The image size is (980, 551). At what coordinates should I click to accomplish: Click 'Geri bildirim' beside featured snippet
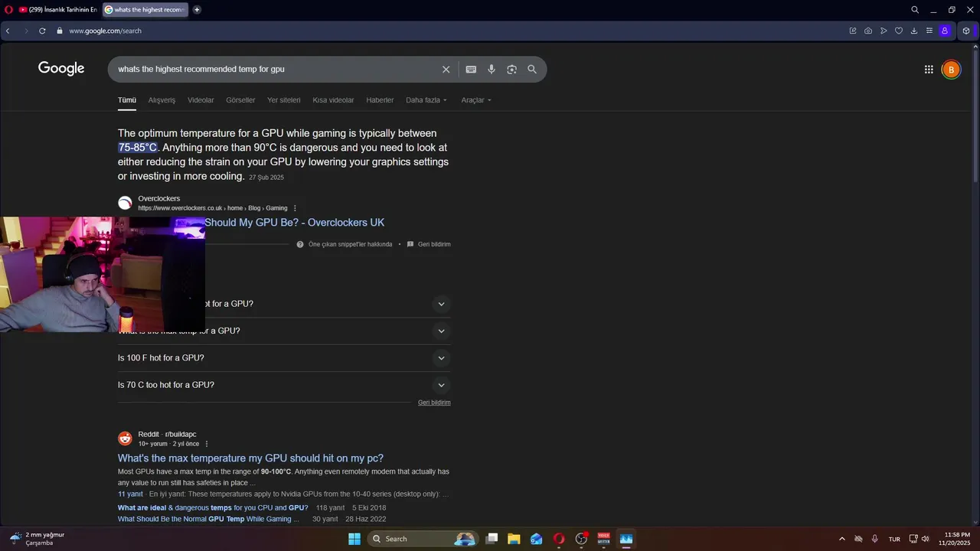(x=434, y=244)
